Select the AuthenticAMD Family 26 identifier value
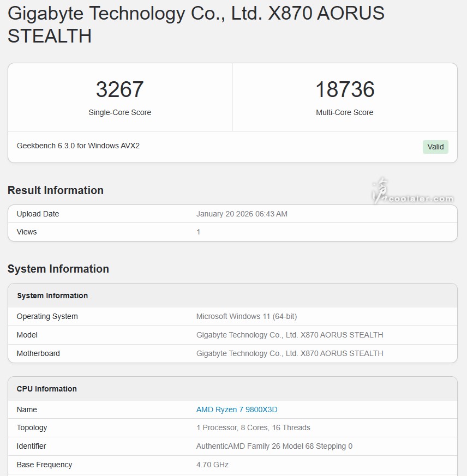467x476 pixels. point(274,446)
